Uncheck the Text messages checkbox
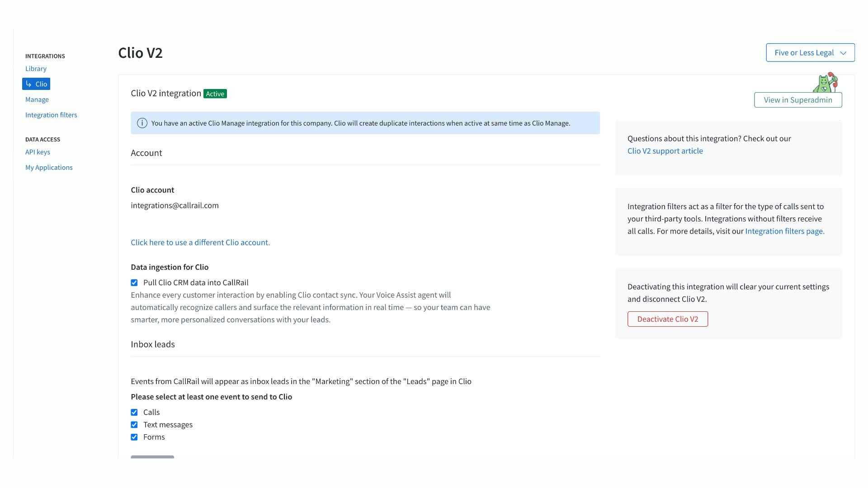 point(134,425)
